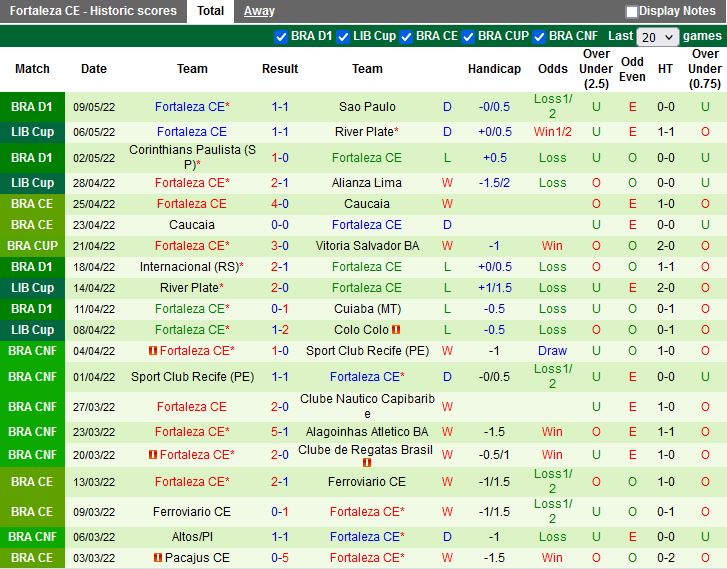This screenshot has height=569, width=727.
Task: Toggle the LIB Cup checkbox
Action: (343, 36)
